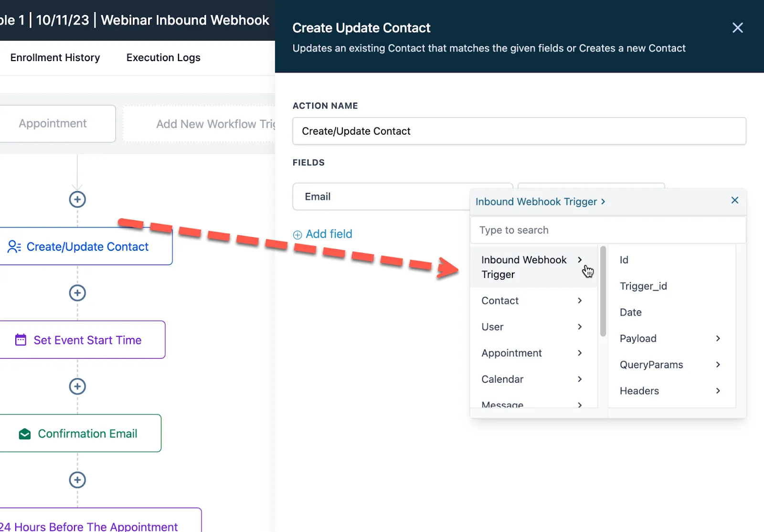Image resolution: width=764 pixels, height=532 pixels.
Task: Click the contact icon in Create/Update Contact step
Action: 14,246
